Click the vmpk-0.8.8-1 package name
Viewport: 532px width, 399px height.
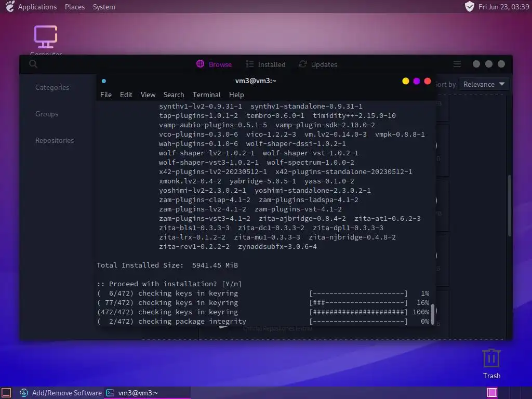click(x=400, y=135)
